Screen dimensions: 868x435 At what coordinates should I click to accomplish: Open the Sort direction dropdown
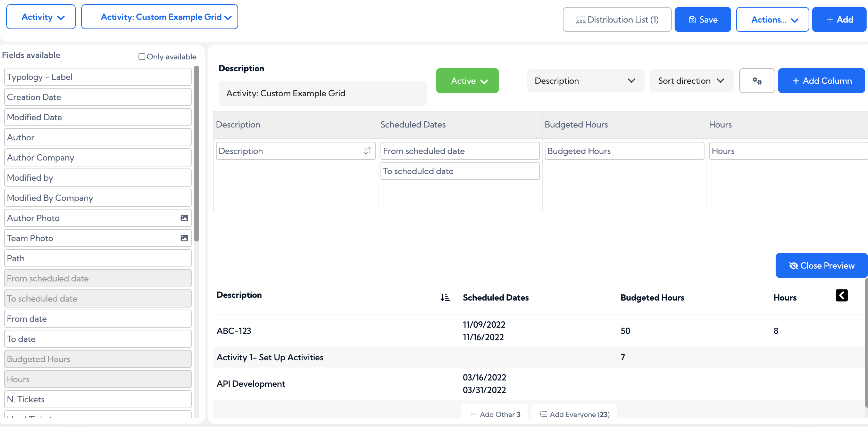click(691, 81)
